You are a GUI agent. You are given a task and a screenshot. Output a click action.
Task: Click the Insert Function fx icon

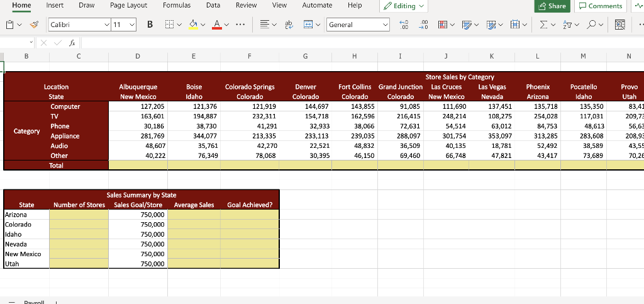tap(72, 43)
